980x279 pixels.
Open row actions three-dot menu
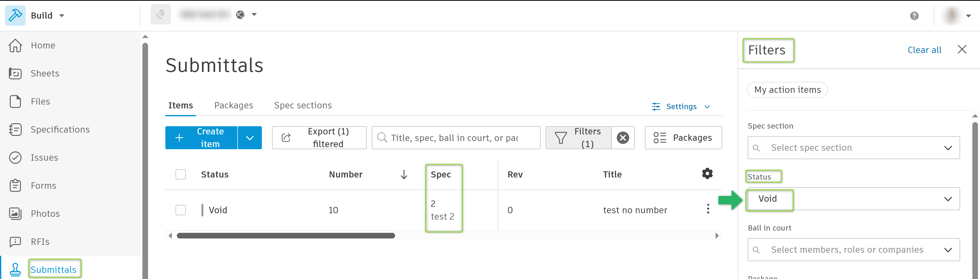[708, 209]
